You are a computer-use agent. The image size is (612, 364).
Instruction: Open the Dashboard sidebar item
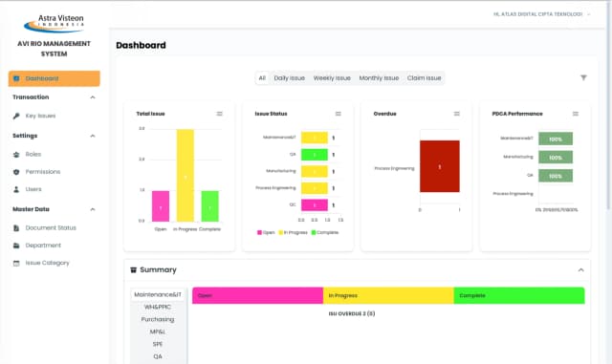tap(54, 78)
